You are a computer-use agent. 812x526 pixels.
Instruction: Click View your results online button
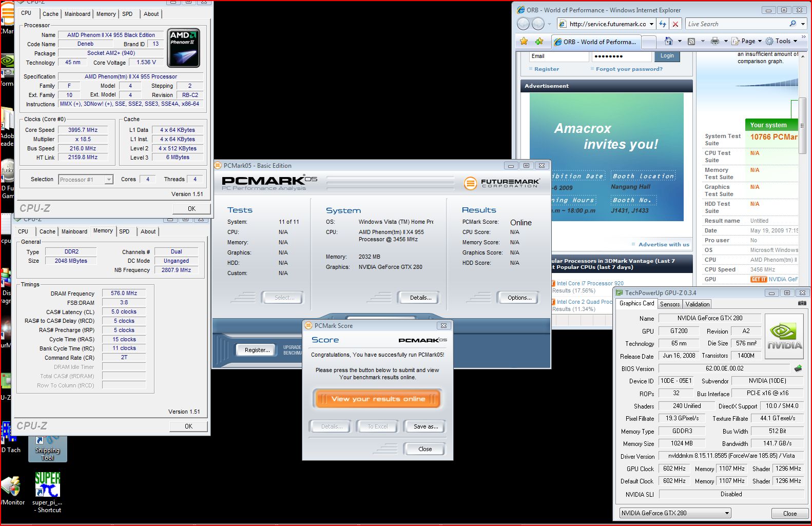coord(378,399)
